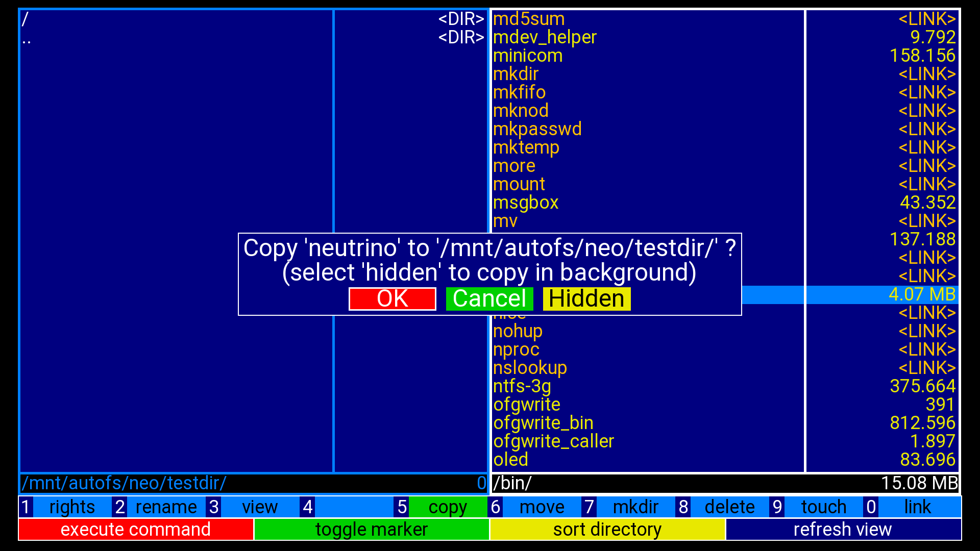
Task: Confirm copy with the red OK button
Action: click(392, 299)
